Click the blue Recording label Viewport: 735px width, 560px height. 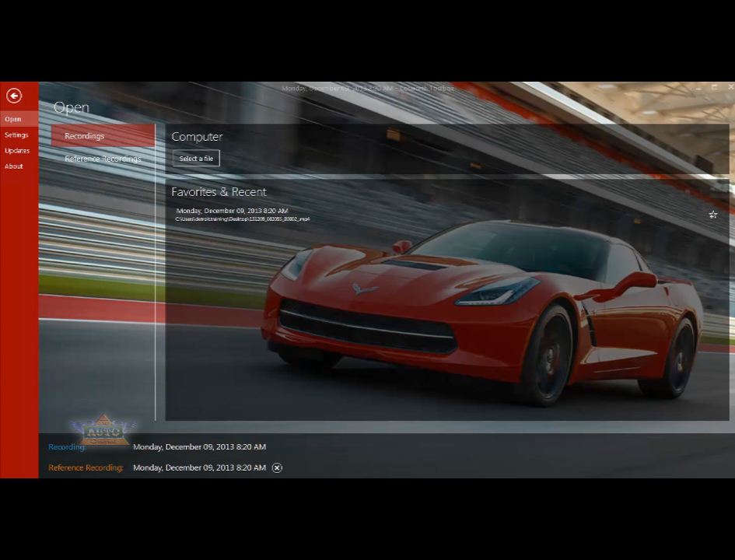pyautogui.click(x=67, y=447)
